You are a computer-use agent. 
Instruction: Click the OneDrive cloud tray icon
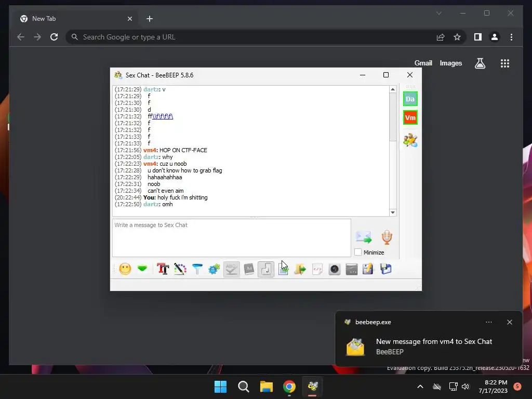(x=437, y=387)
